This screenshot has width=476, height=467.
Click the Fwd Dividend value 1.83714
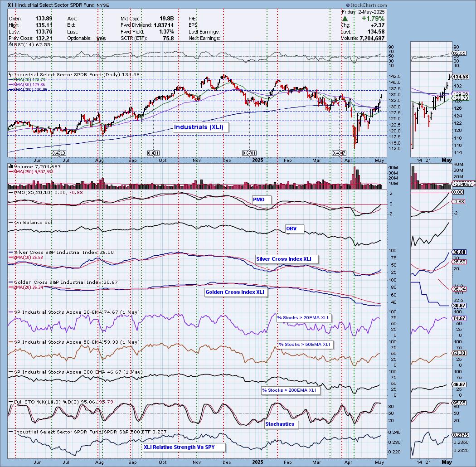pos(164,25)
